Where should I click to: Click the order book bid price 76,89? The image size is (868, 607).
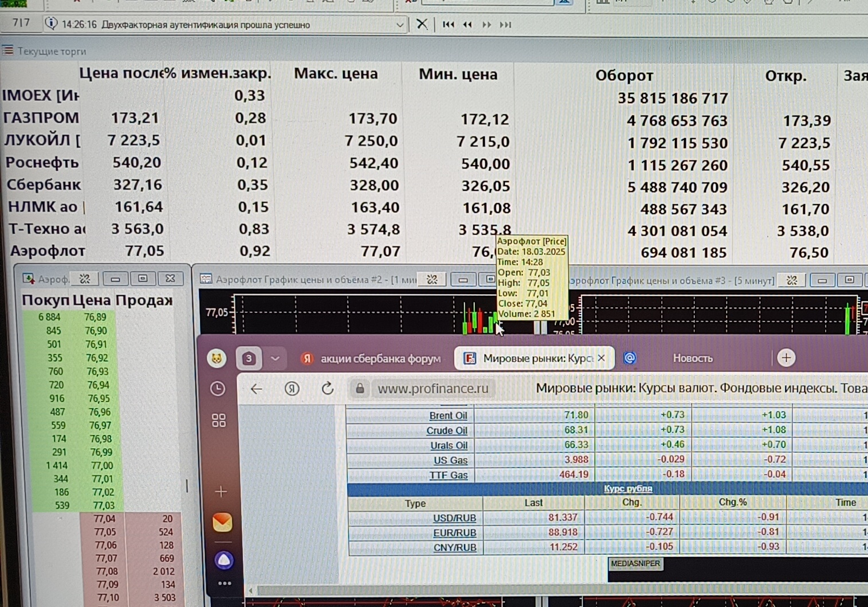point(95,317)
